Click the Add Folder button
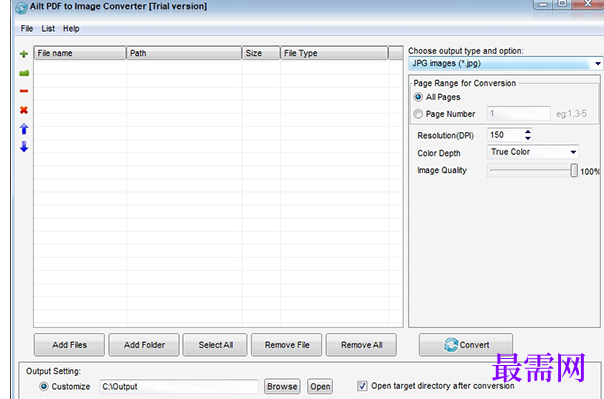The height and width of the screenshot is (399, 604). click(x=144, y=345)
